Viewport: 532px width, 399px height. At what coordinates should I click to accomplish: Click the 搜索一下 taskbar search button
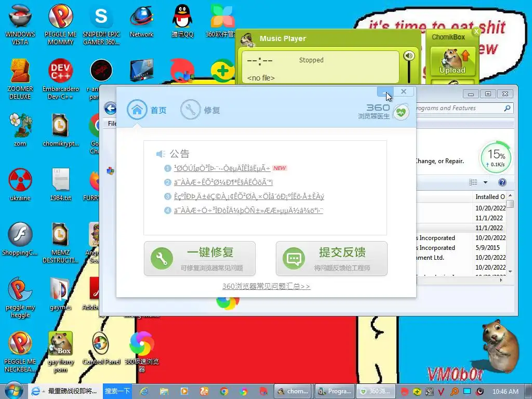[x=117, y=391]
